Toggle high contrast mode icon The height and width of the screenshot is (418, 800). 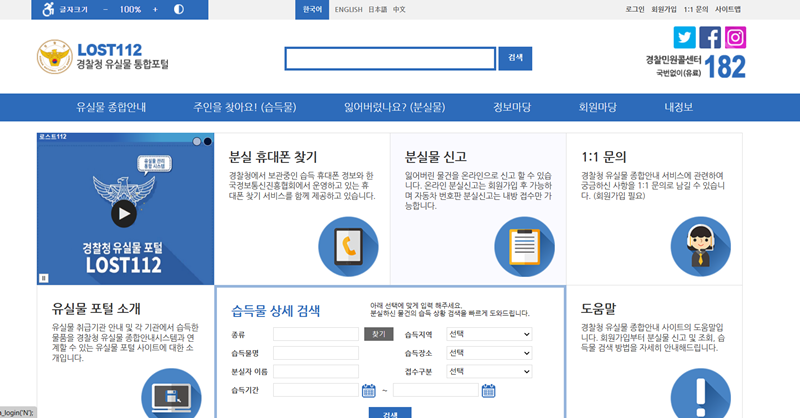(x=179, y=9)
